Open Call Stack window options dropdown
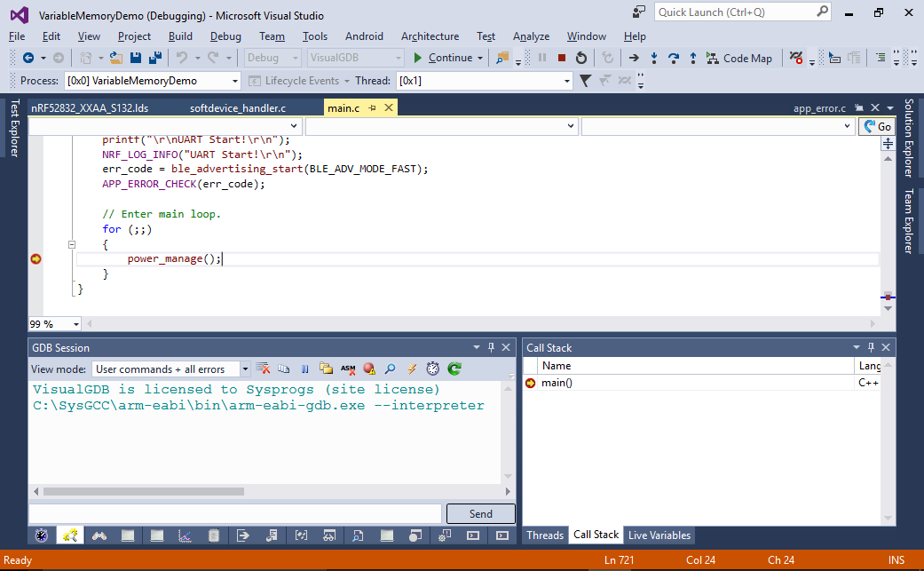Image resolution: width=924 pixels, height=571 pixels. pos(857,348)
